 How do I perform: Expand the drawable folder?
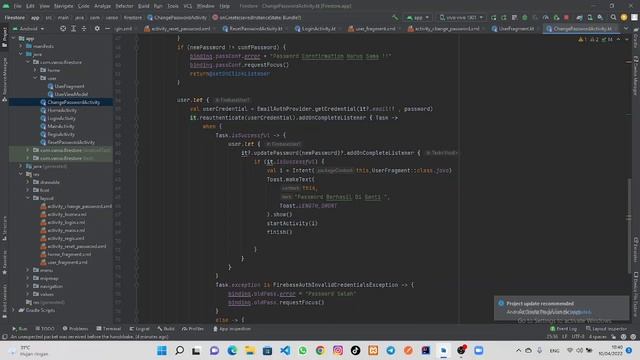tap(28, 182)
